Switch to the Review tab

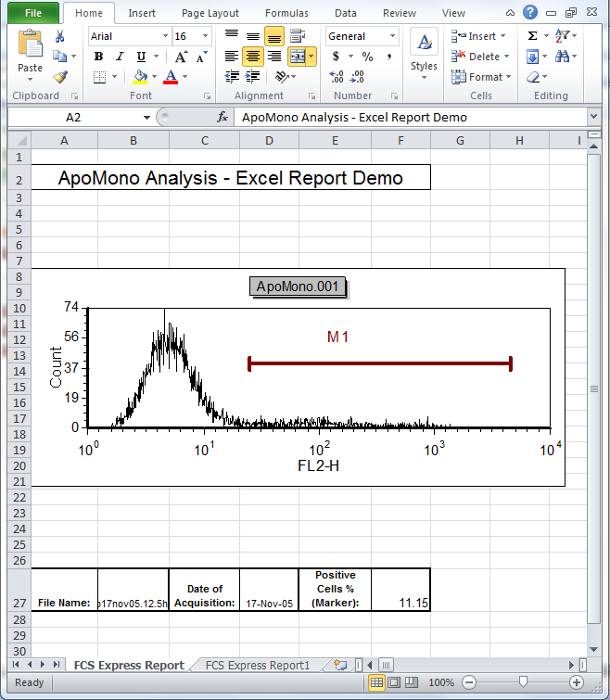pyautogui.click(x=400, y=13)
